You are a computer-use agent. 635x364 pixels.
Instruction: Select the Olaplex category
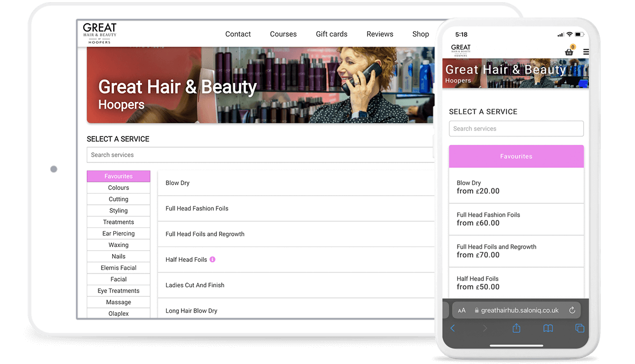119,313
